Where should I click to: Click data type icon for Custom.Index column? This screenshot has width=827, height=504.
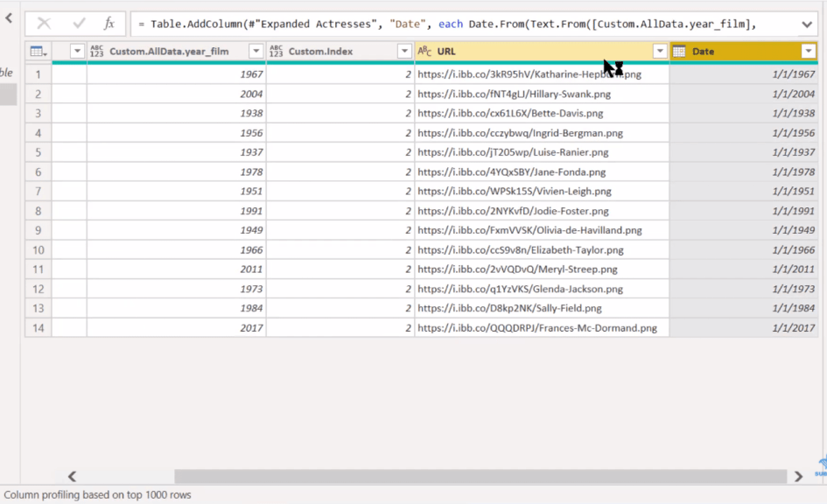pos(276,51)
